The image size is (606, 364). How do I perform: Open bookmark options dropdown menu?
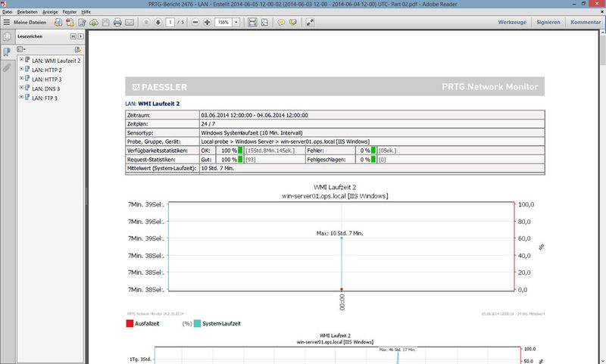point(22,48)
